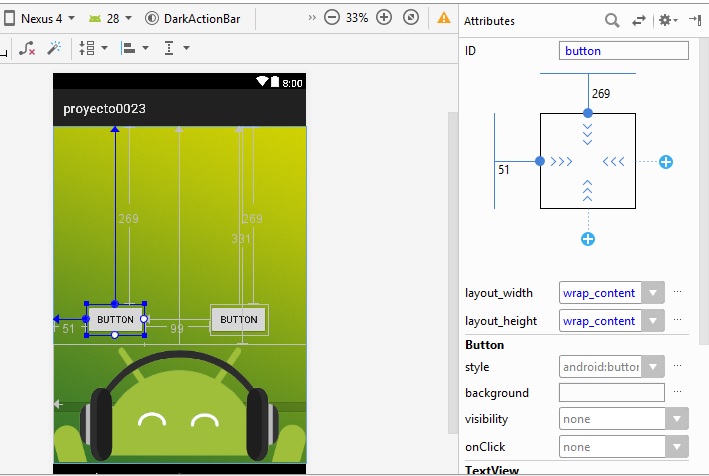The height and width of the screenshot is (476, 709).
Task: Click the zoom to fit screen icon
Action: [x=410, y=18]
